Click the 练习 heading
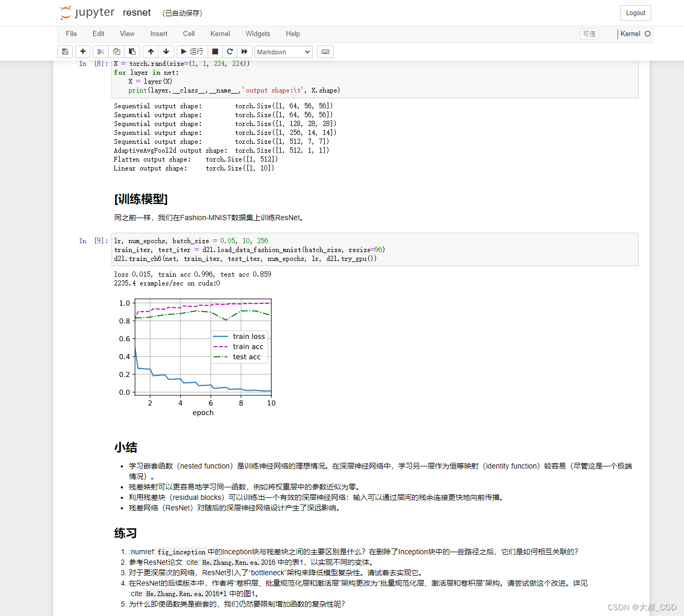The width and height of the screenshot is (684, 616). coord(126,533)
